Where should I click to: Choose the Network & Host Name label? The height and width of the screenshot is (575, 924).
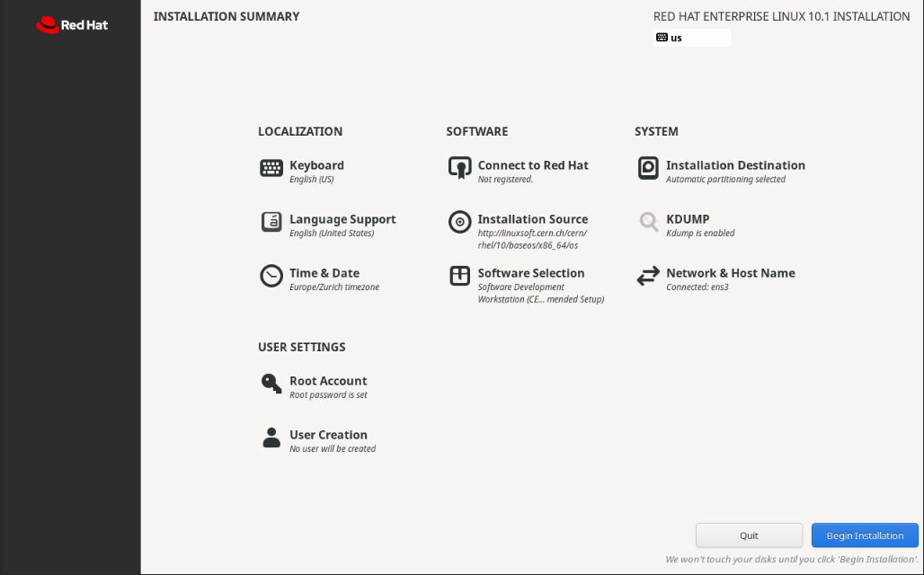click(730, 273)
